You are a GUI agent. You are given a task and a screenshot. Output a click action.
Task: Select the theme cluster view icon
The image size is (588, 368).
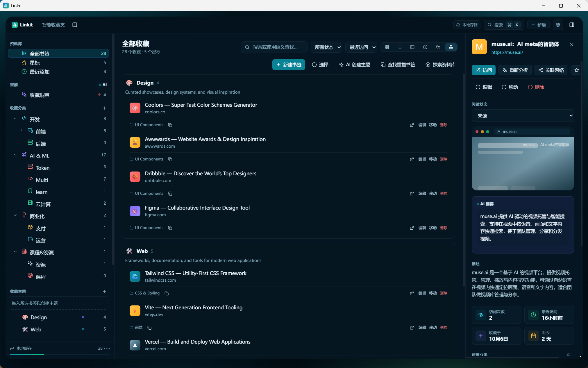coord(451,47)
